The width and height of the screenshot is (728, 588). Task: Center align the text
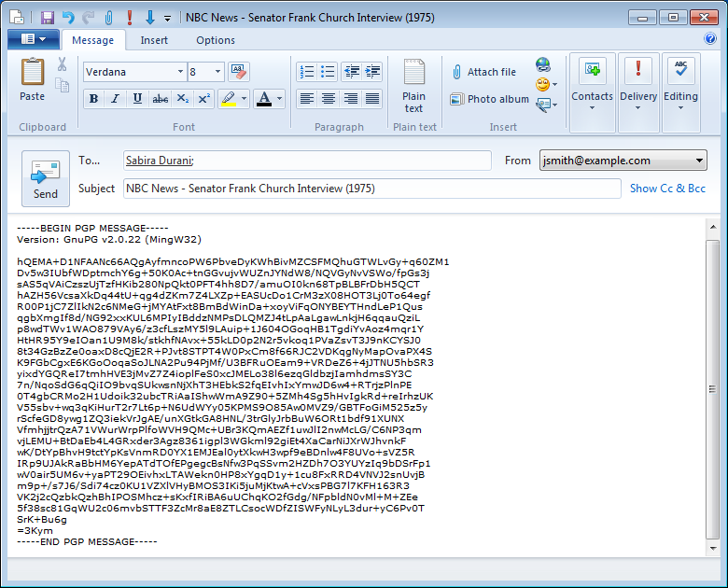click(329, 98)
